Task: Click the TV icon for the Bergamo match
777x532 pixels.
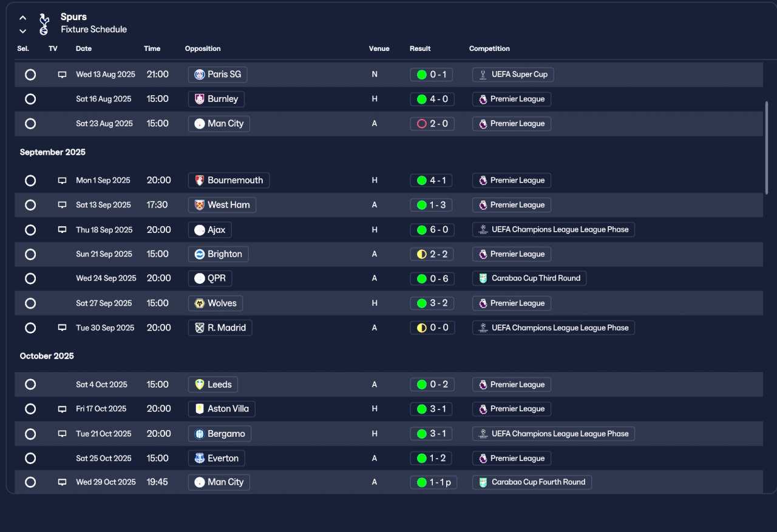Action: click(62, 434)
